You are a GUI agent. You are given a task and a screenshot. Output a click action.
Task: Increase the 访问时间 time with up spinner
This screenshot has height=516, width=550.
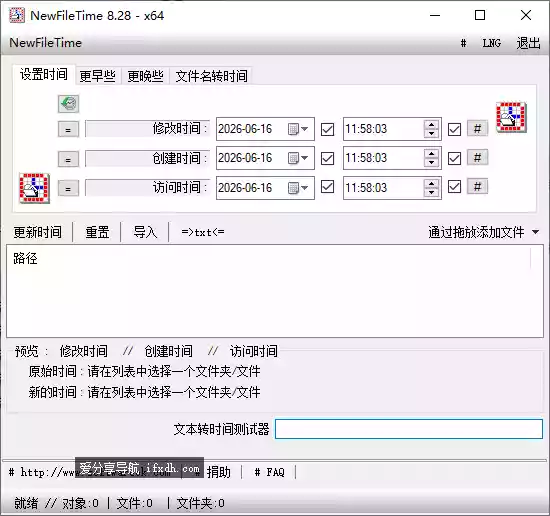[x=431, y=183]
